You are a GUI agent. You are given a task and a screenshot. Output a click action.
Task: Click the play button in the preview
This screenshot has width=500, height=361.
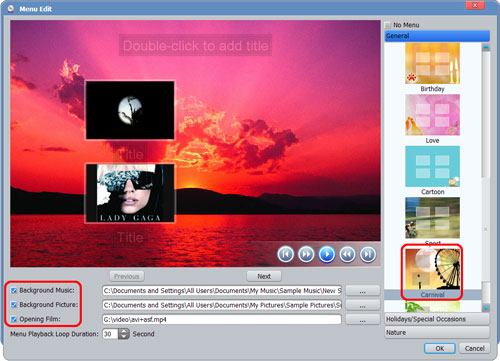pyautogui.click(x=327, y=254)
